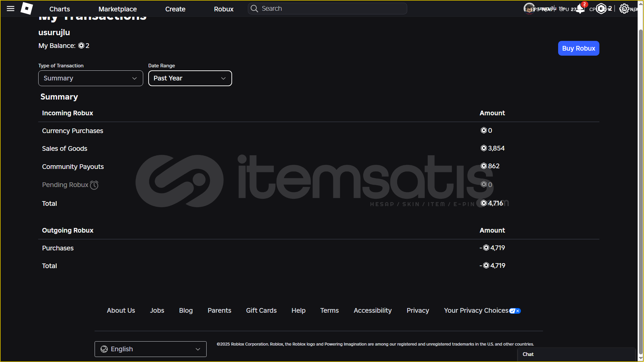Open the Jobs footer link

pos(157,311)
